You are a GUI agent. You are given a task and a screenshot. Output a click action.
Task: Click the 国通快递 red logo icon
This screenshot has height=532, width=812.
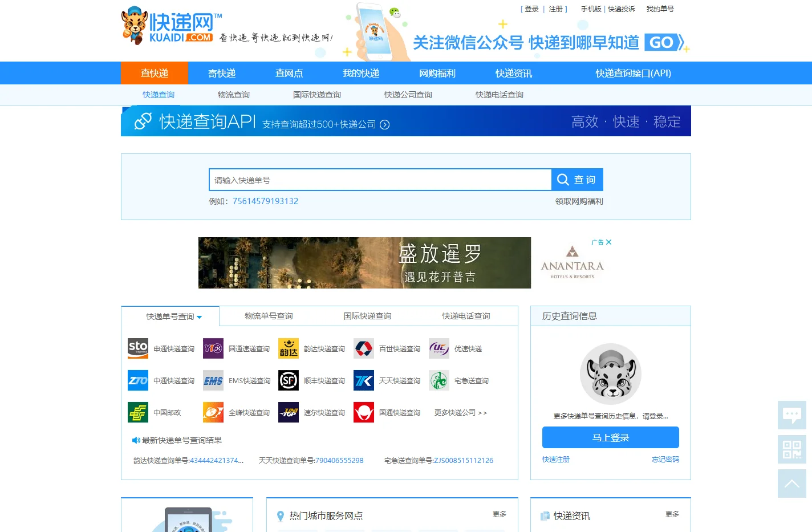click(x=364, y=412)
